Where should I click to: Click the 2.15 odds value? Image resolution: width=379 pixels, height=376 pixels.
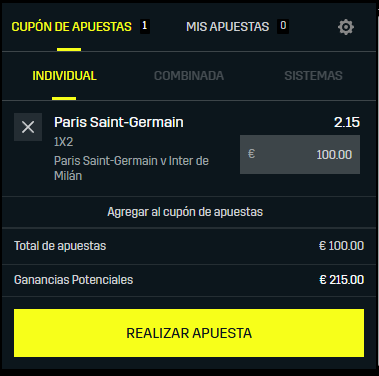click(x=347, y=122)
